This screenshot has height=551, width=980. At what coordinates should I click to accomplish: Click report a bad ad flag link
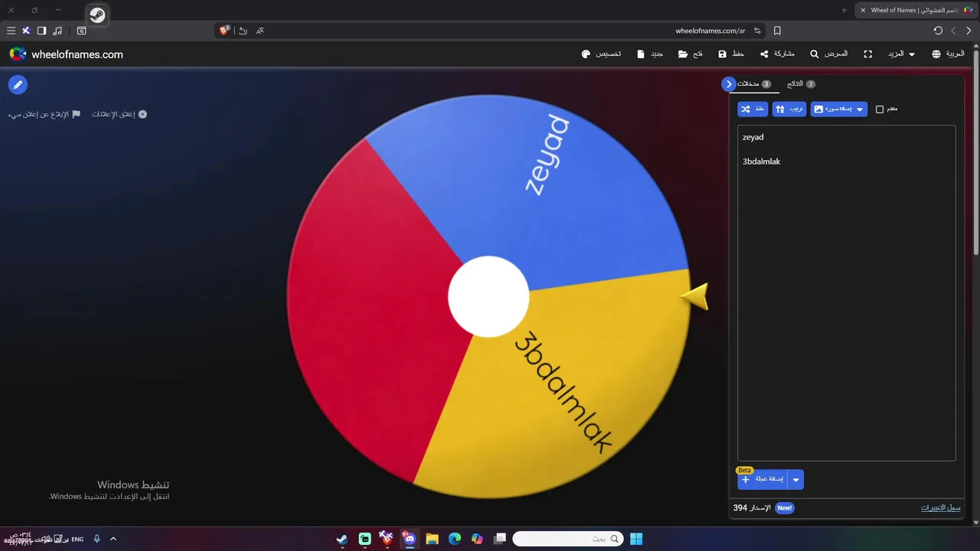tap(44, 114)
